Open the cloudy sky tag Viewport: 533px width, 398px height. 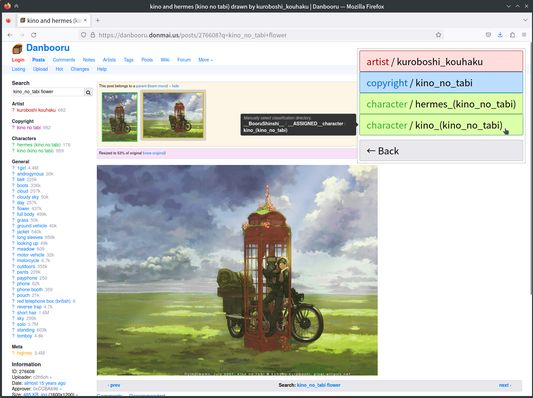coord(28,197)
